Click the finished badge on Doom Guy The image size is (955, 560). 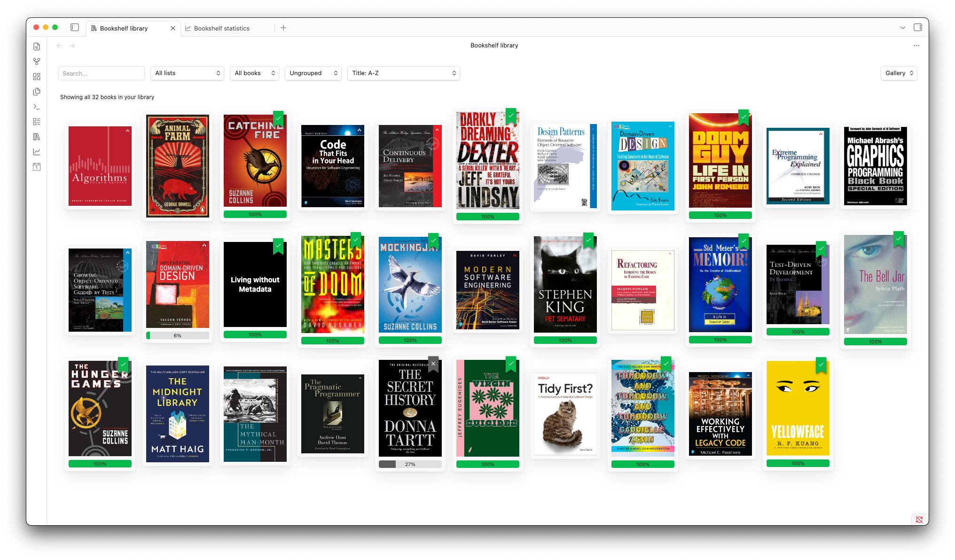744,117
